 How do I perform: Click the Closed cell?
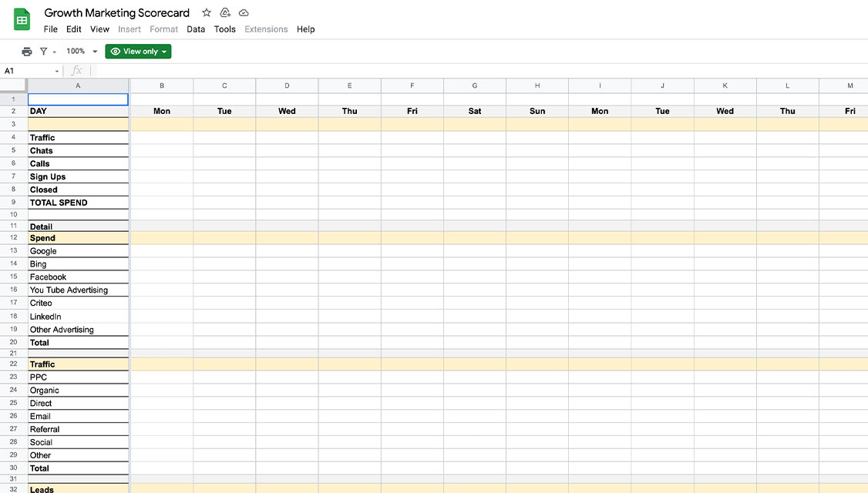point(78,189)
